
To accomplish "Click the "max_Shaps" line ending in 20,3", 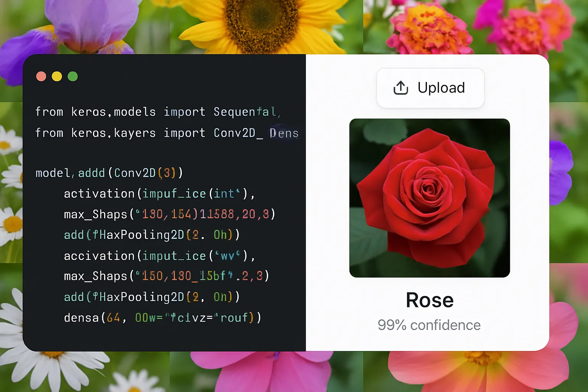I will 170,214.
